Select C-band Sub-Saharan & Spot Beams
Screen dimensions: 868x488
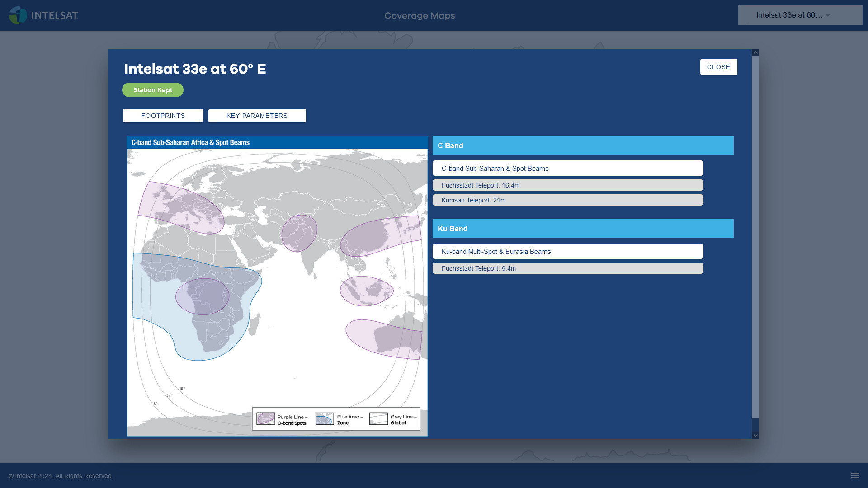[x=568, y=168]
